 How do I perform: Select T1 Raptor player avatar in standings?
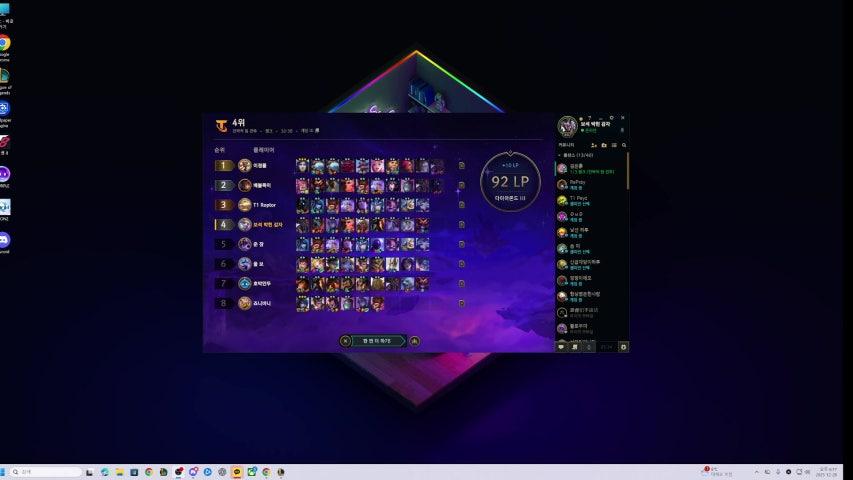click(245, 205)
